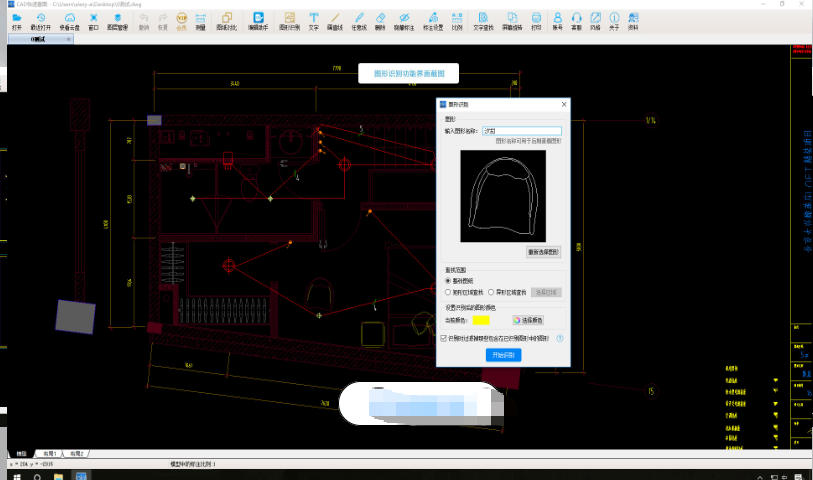Screen dimensions: 813x480
Task: Click the 开始识别 start recognition button
Action: (x=503, y=355)
